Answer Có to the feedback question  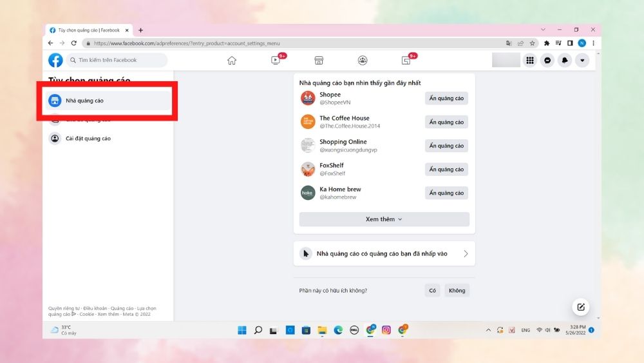(432, 291)
